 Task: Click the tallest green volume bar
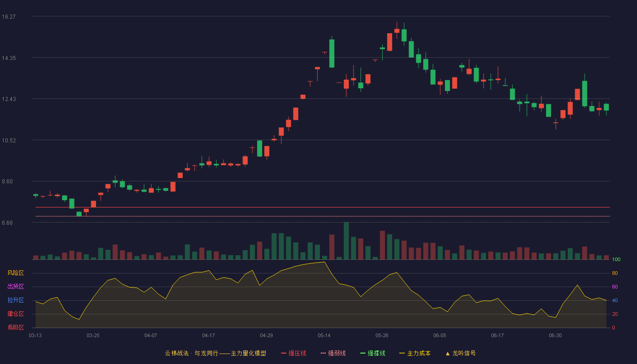click(x=346, y=241)
